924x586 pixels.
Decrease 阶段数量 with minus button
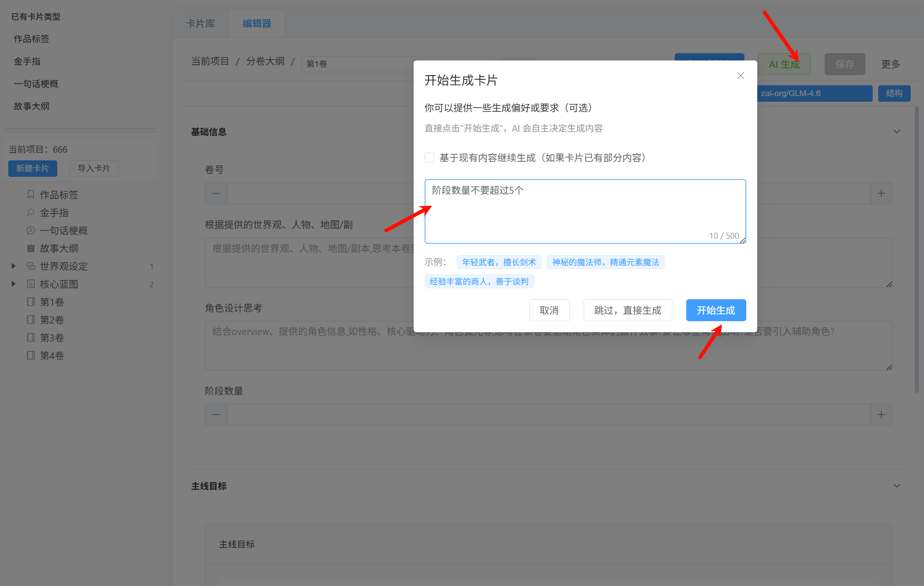216,415
